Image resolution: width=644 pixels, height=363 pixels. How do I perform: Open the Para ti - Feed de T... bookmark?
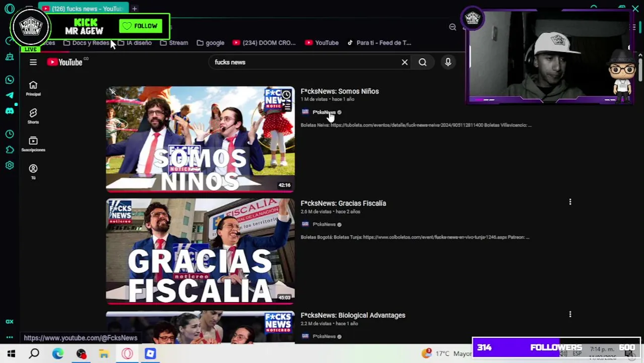click(x=379, y=43)
